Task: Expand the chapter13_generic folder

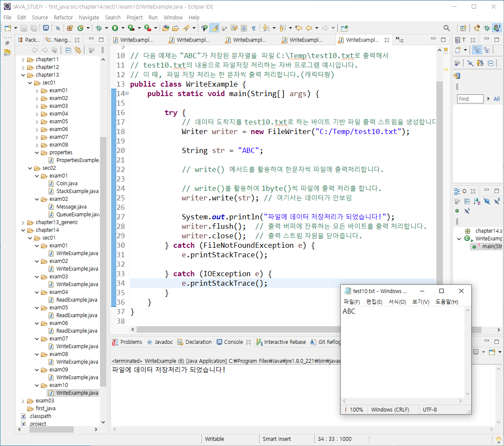Action: (x=23, y=222)
